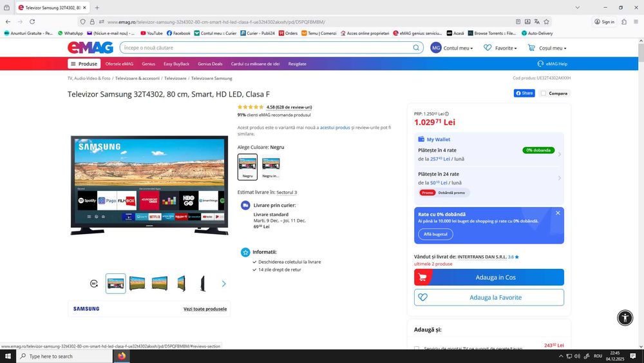Viewport: 644px width, 363px height.
Task: Select the Negru in... color variant
Action: click(x=270, y=167)
